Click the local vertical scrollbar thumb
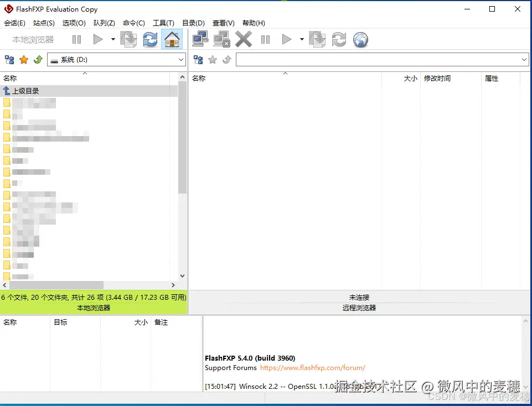 coord(183,138)
